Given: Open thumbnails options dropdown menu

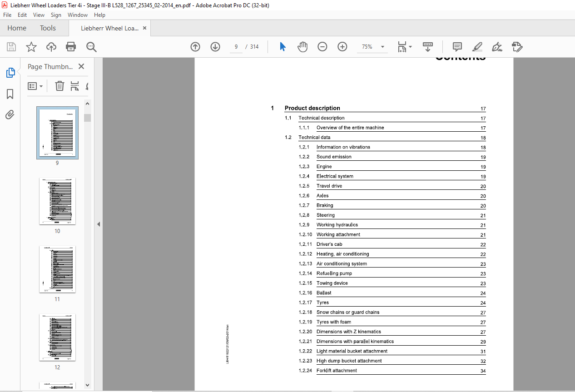Looking at the screenshot, I should tap(35, 86).
